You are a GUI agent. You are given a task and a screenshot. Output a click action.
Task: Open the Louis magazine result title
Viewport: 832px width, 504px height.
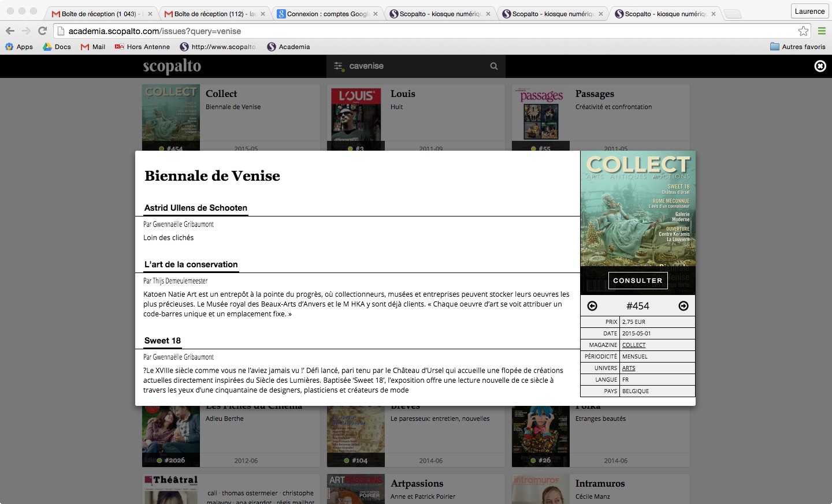(x=403, y=94)
